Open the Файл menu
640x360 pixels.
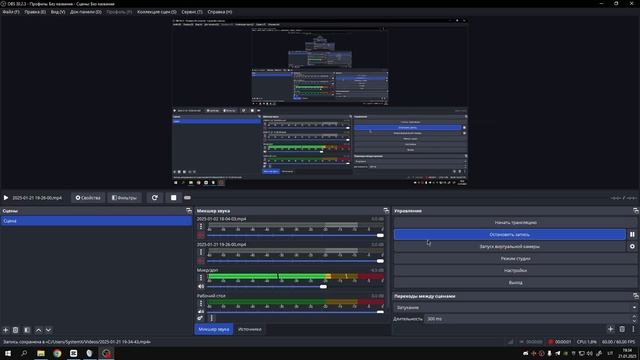11,12
